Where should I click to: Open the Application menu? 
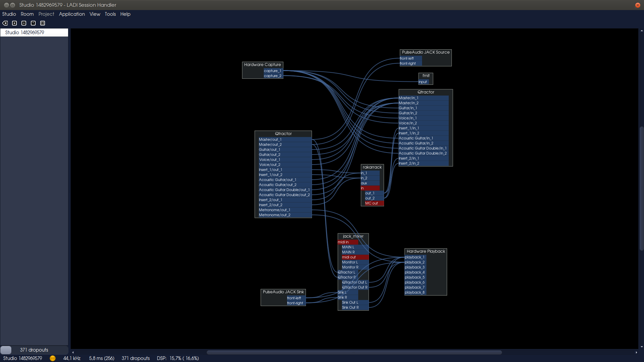(x=72, y=14)
